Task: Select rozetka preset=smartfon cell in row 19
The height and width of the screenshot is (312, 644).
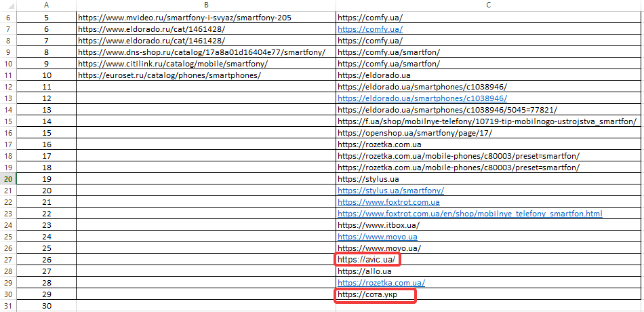Action: point(489,168)
